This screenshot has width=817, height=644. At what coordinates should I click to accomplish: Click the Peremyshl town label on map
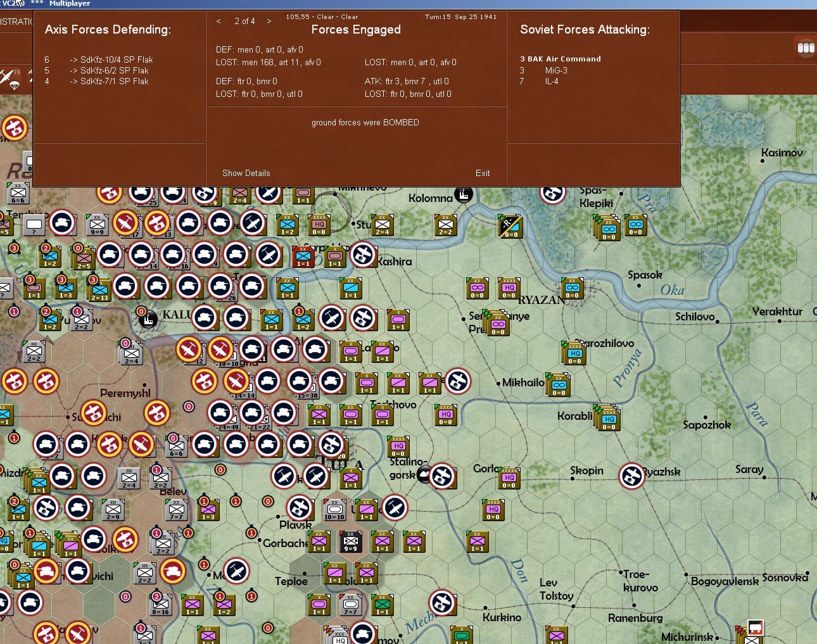[x=125, y=393]
